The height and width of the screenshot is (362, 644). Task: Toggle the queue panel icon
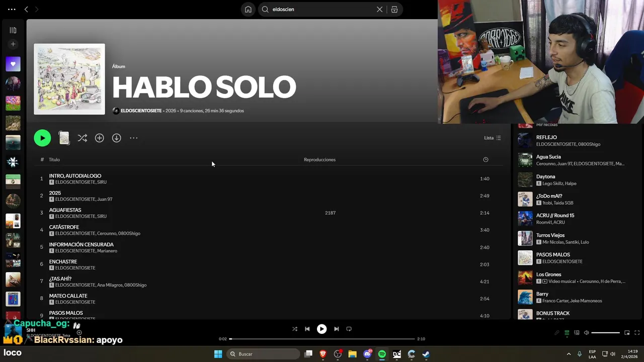pyautogui.click(x=567, y=333)
